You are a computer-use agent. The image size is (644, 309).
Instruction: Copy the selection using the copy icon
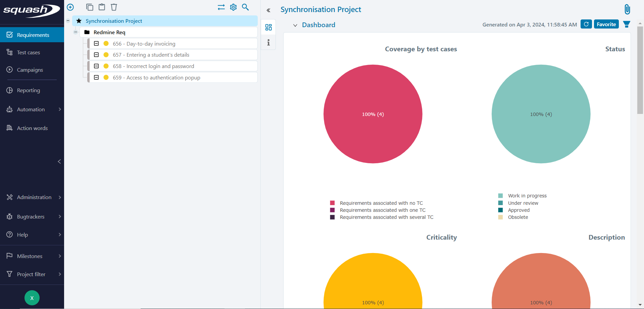click(90, 7)
